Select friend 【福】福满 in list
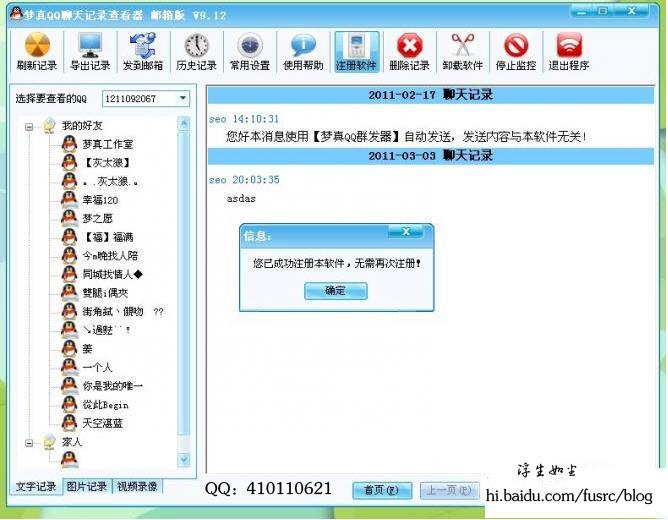 pos(108,237)
